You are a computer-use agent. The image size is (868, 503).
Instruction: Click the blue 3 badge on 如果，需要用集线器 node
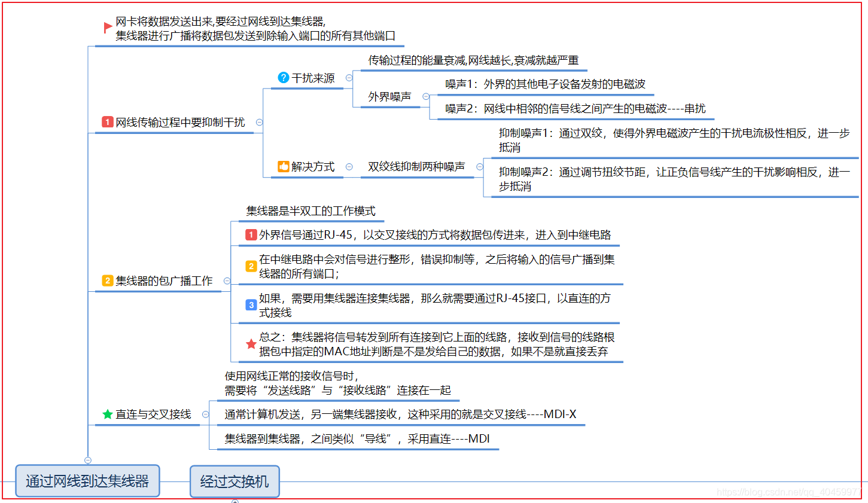[251, 305]
